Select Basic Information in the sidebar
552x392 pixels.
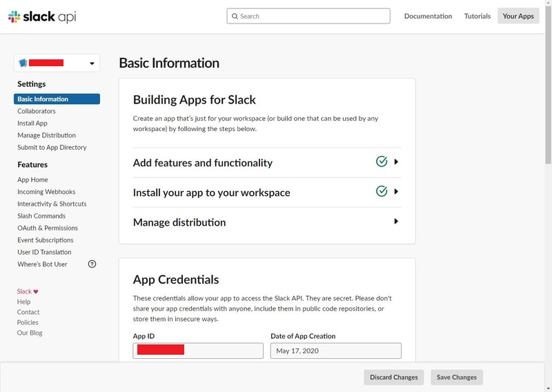pyautogui.click(x=57, y=99)
